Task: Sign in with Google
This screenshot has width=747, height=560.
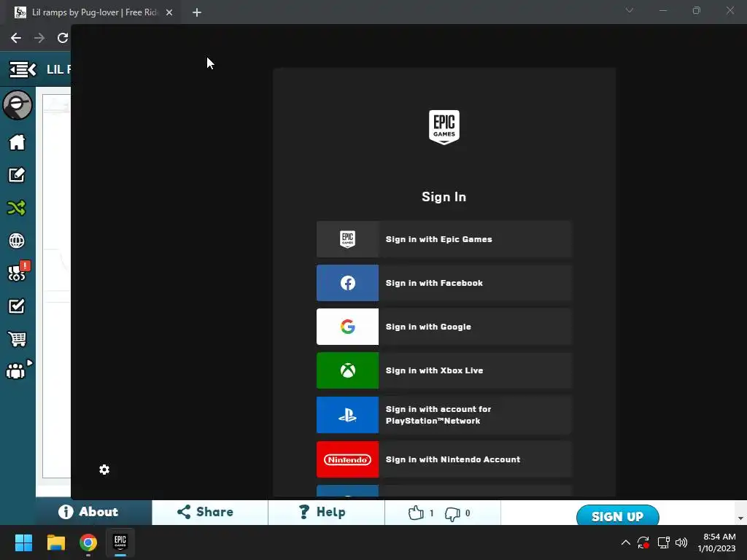Action: [444, 327]
